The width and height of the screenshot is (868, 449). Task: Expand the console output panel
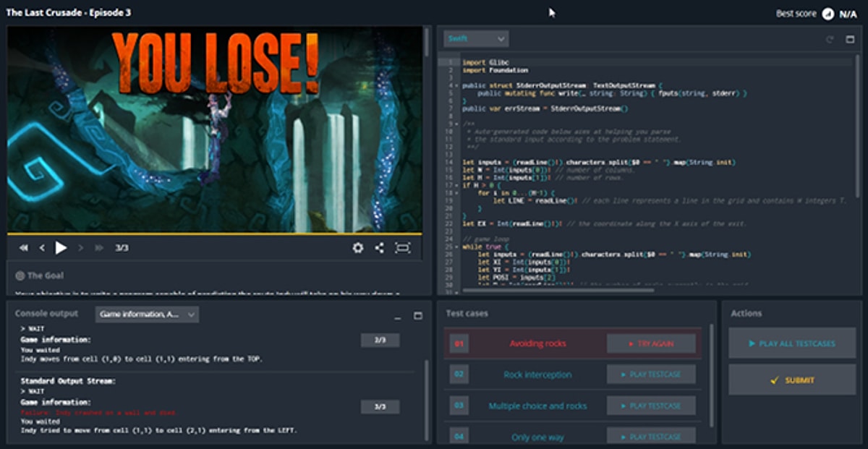coord(417,316)
